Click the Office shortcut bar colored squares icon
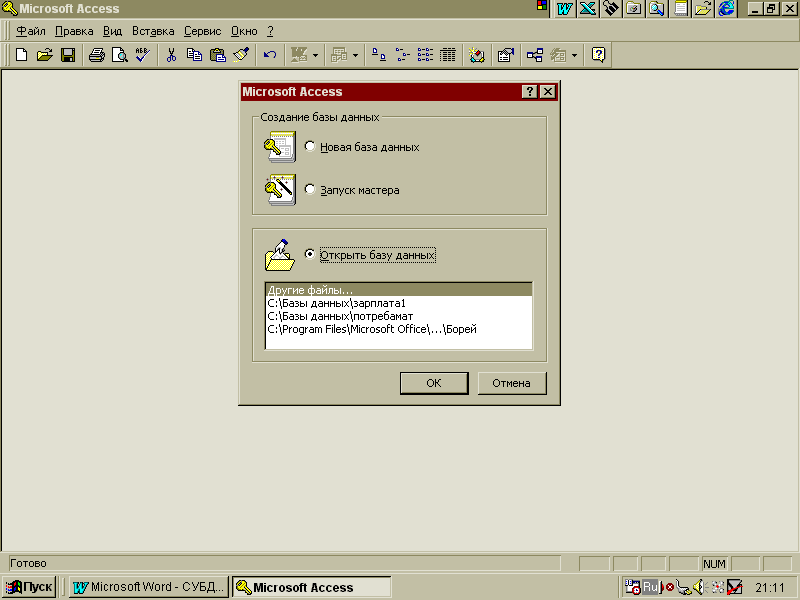 542,6
